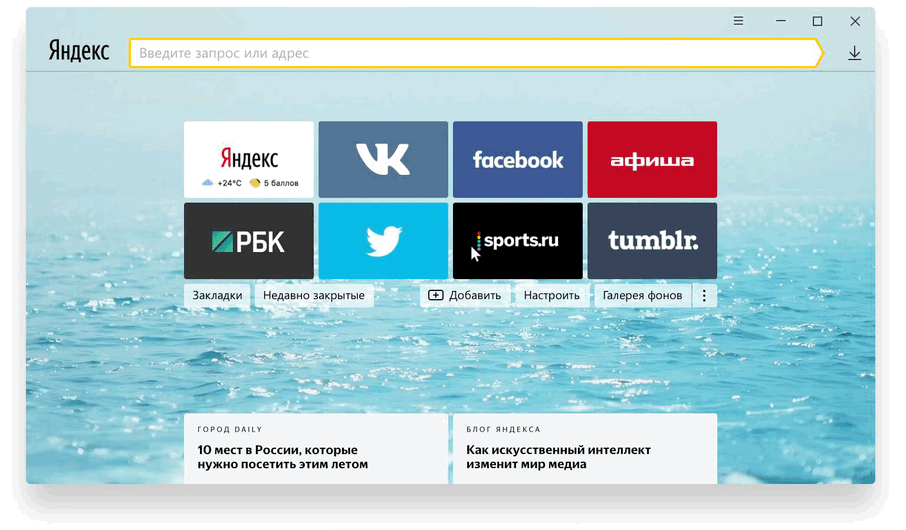Screen dimensions: 906x530
Task: Click the '5 баллов' traffic indicator
Action: click(274, 183)
